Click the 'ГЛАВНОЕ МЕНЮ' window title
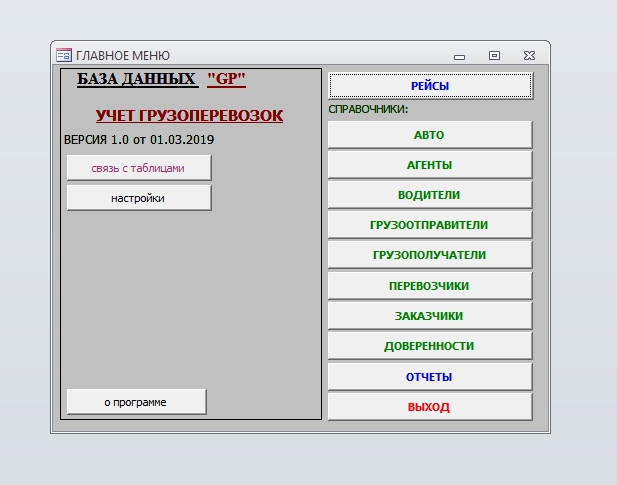 [x=123, y=55]
